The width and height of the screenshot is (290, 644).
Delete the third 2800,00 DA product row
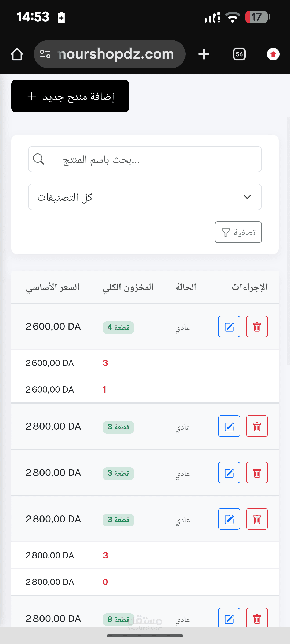pyautogui.click(x=257, y=519)
